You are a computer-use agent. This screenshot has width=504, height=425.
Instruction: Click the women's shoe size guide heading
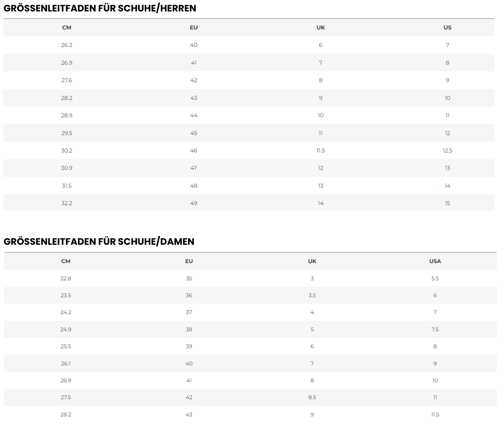coord(99,242)
